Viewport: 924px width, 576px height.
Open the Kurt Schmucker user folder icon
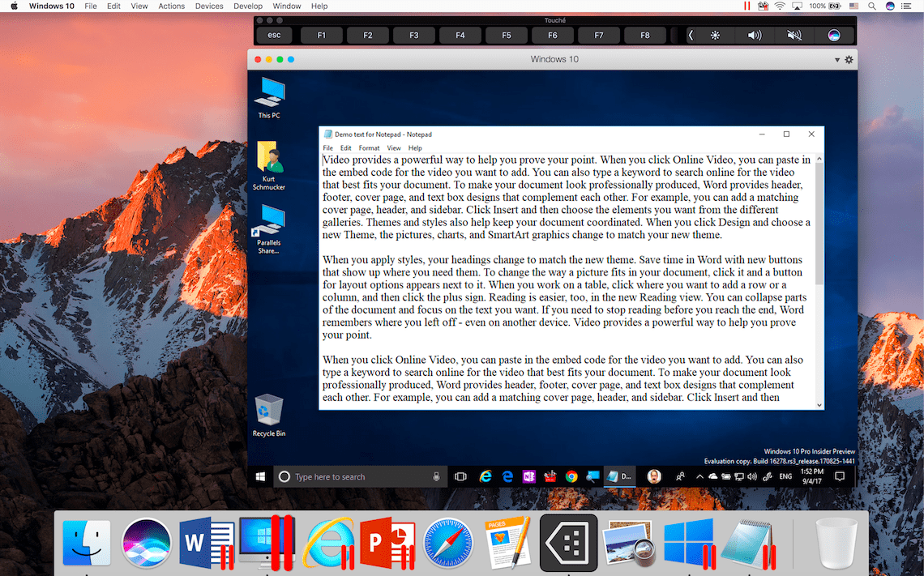pos(269,165)
